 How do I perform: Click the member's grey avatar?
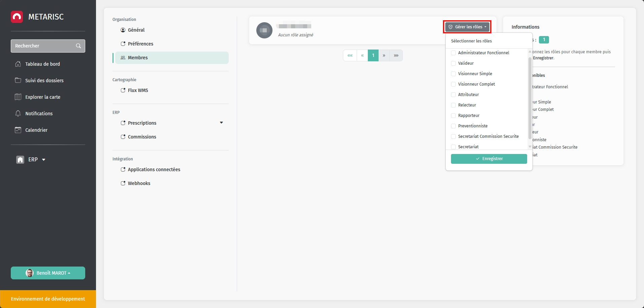pyautogui.click(x=264, y=30)
